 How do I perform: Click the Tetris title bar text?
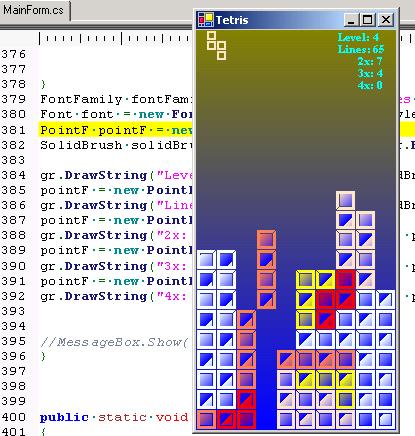click(232, 20)
